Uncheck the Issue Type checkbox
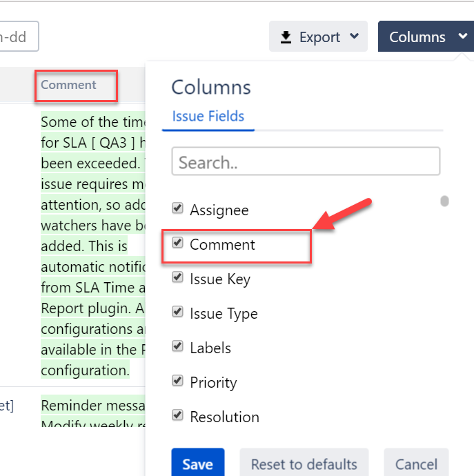474x476 pixels. coord(177,312)
